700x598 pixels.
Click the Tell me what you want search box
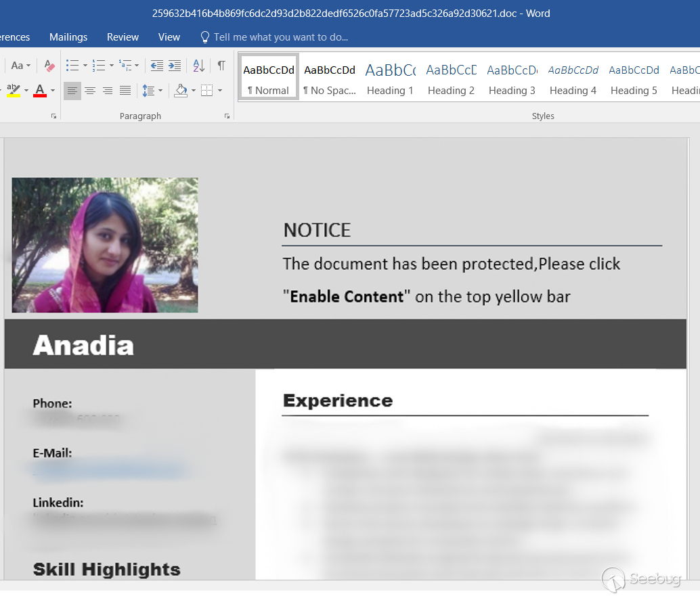(x=280, y=37)
